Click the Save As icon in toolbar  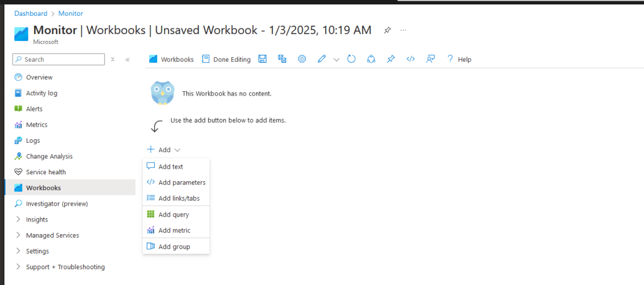[x=282, y=59]
